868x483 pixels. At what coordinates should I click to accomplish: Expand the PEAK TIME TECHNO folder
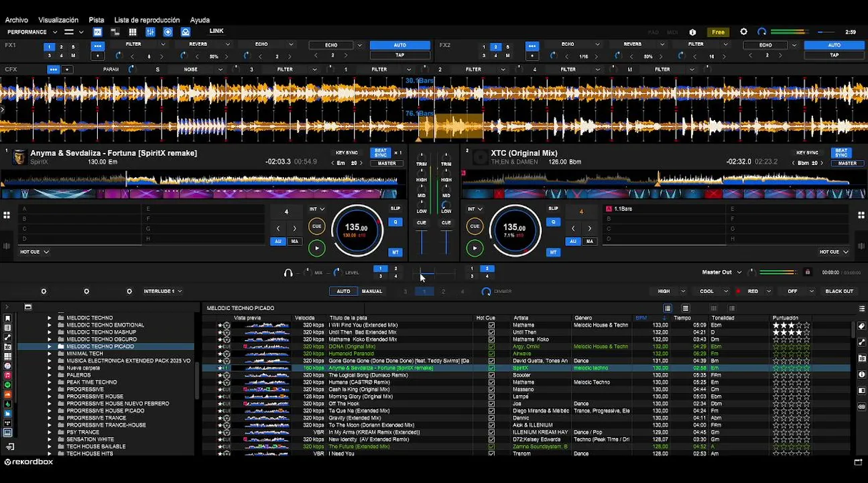(x=49, y=382)
